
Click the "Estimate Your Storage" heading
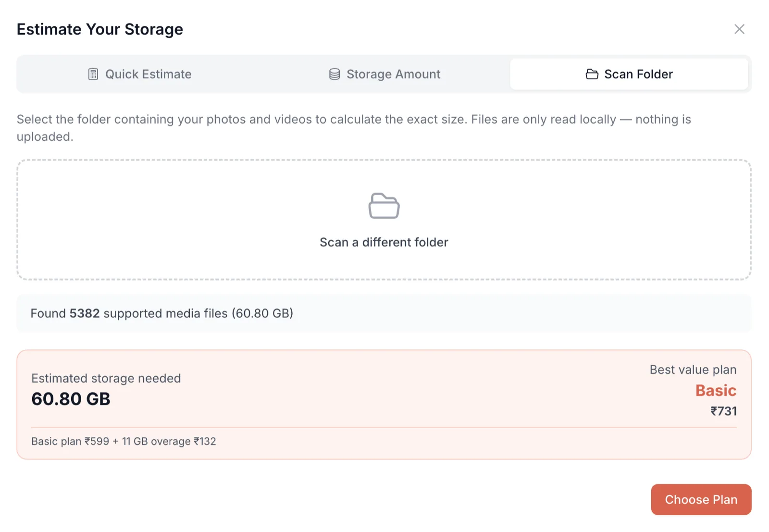point(100,29)
